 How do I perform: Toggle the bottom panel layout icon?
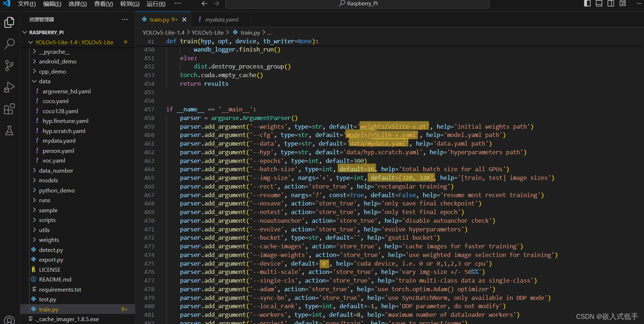coord(599,4)
